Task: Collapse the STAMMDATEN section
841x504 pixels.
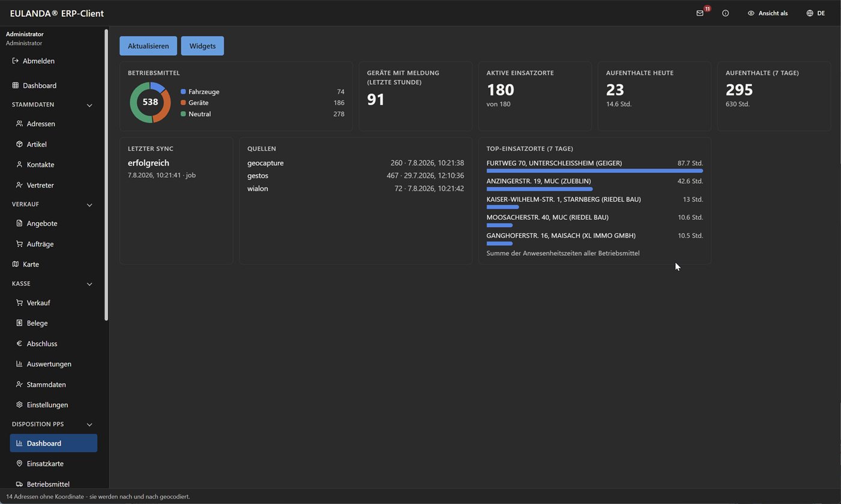Action: (90, 105)
